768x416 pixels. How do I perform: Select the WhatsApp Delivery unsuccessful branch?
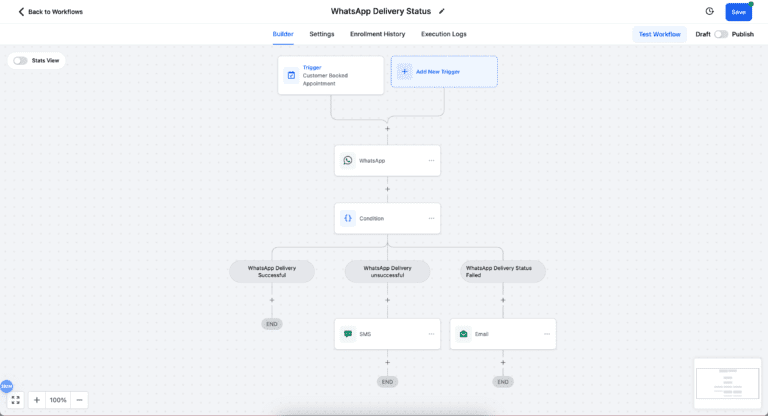[387, 271]
